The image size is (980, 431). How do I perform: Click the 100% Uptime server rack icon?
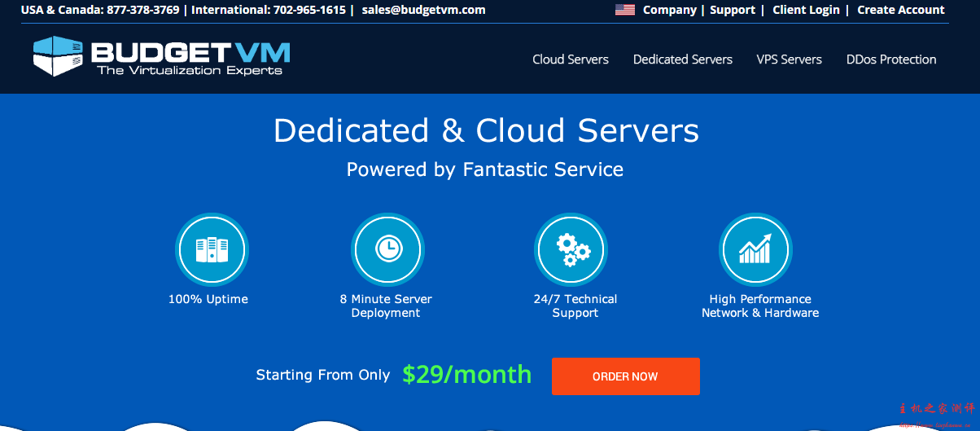[x=212, y=248]
